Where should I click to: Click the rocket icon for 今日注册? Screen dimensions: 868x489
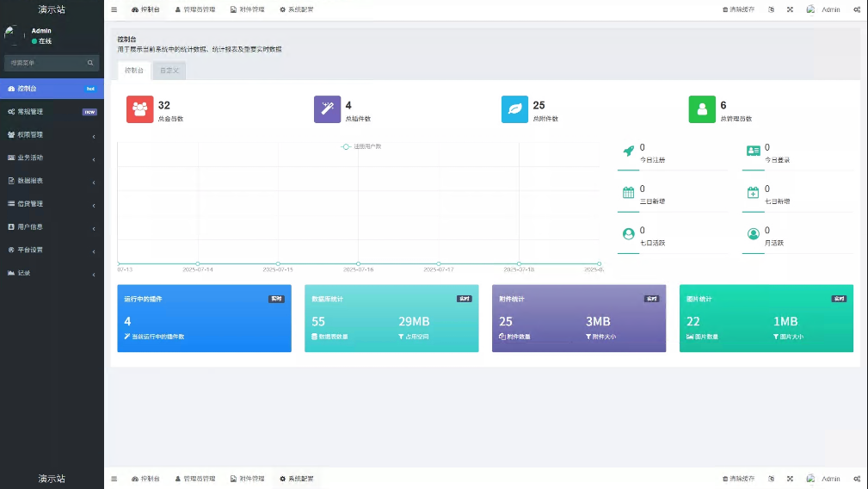[x=629, y=152]
